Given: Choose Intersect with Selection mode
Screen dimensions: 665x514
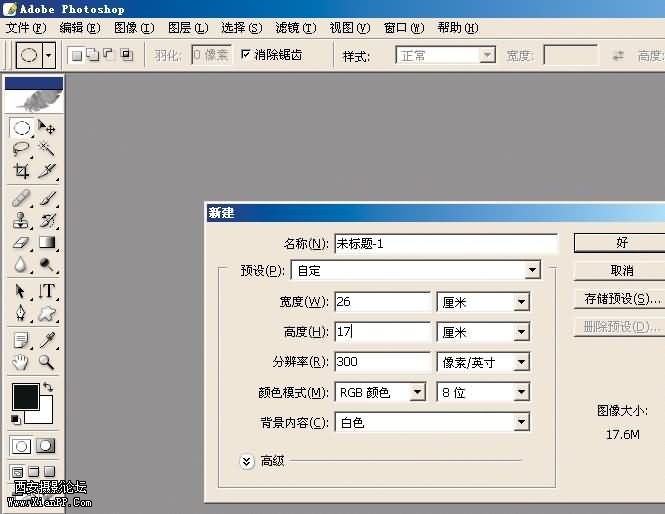Looking at the screenshot, I should 126,54.
